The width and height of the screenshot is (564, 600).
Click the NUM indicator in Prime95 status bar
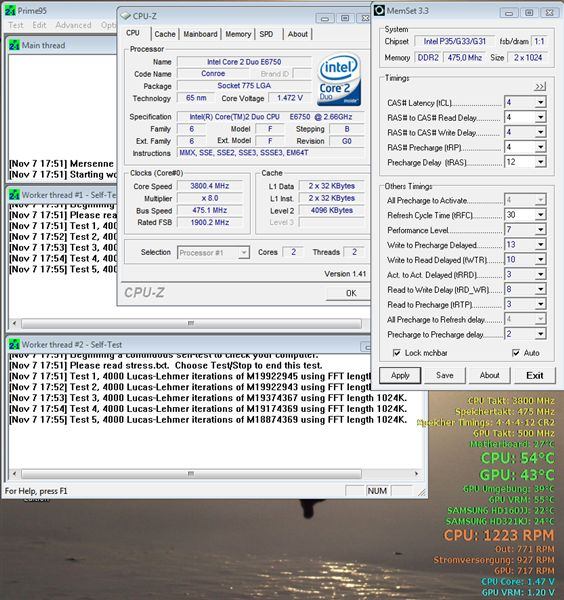pos(377,491)
